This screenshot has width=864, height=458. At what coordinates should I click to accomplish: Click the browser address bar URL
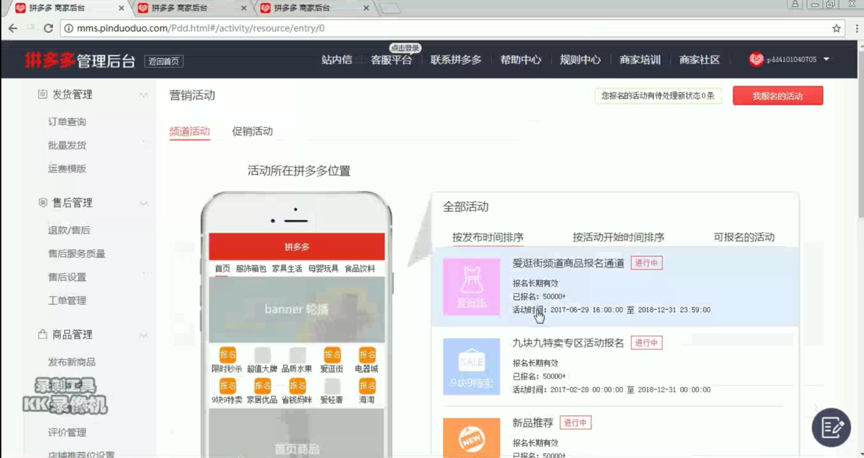point(201,28)
